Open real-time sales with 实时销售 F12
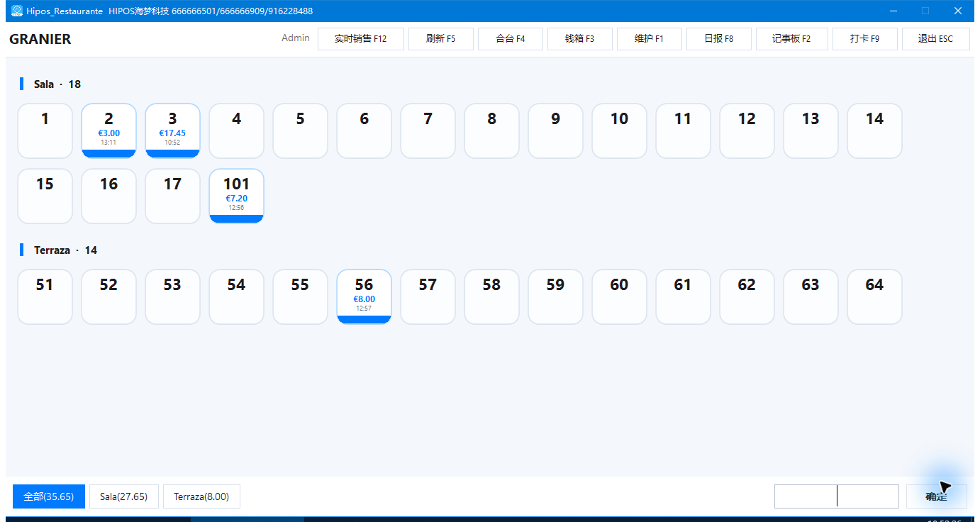 point(361,39)
